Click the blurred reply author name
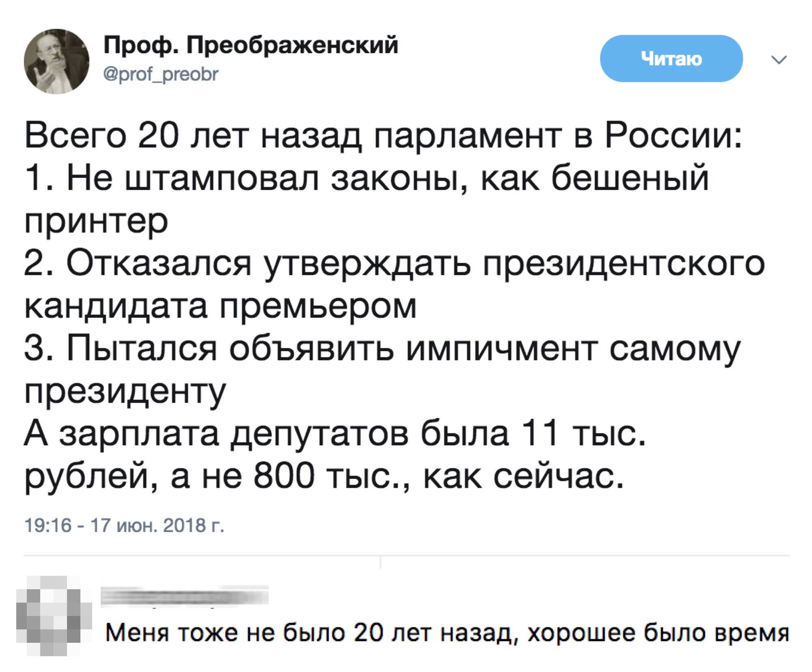This screenshot has width=812, height=672. coord(185,597)
